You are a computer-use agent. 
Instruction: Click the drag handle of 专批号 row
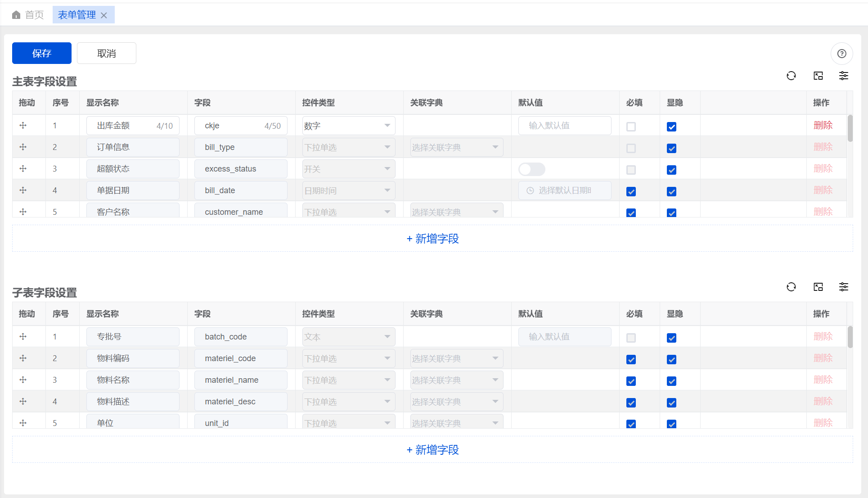(x=23, y=337)
